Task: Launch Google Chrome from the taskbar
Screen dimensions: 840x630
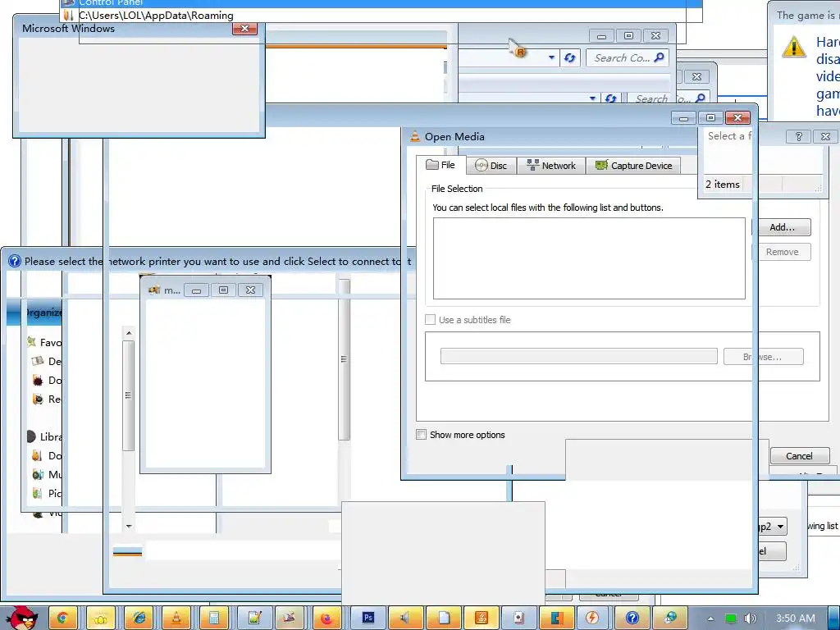Action: point(62,619)
